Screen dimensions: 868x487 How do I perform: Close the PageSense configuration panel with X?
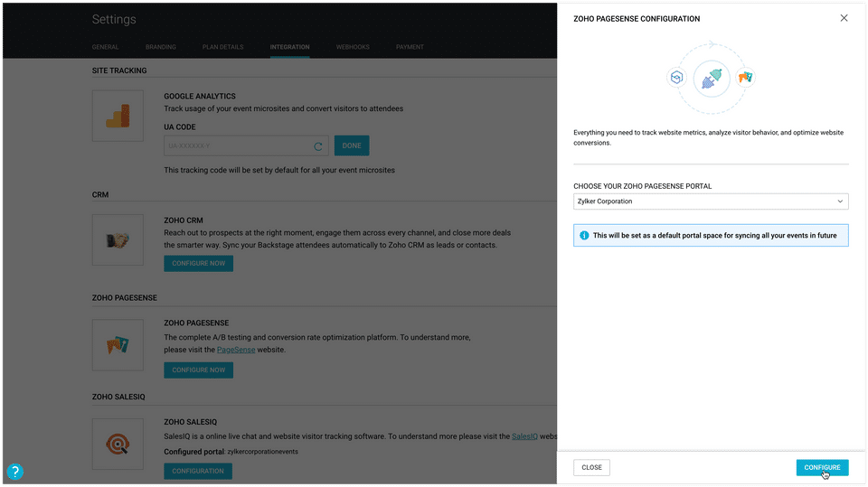pos(844,18)
